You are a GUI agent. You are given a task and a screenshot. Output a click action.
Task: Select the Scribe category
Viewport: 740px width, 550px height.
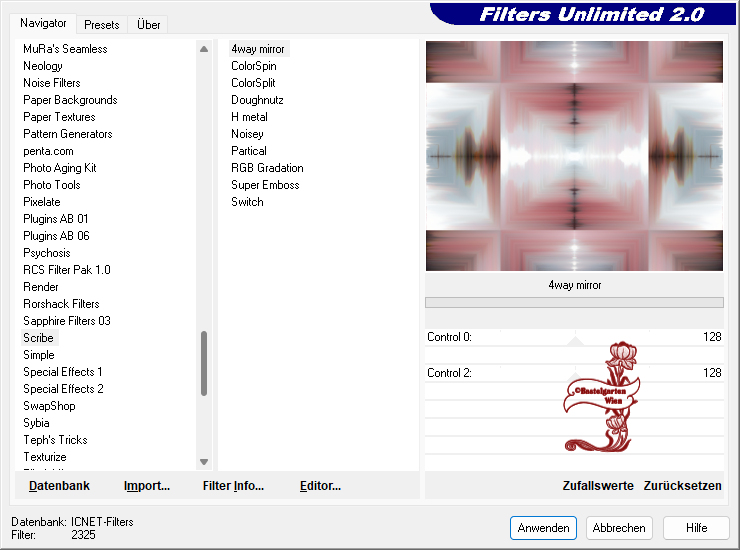coord(38,338)
